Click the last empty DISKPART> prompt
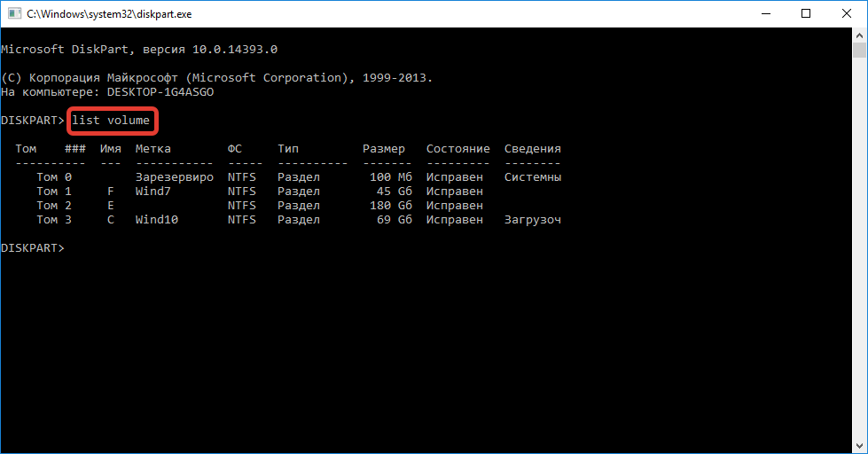This screenshot has height=454, width=868. coord(33,248)
